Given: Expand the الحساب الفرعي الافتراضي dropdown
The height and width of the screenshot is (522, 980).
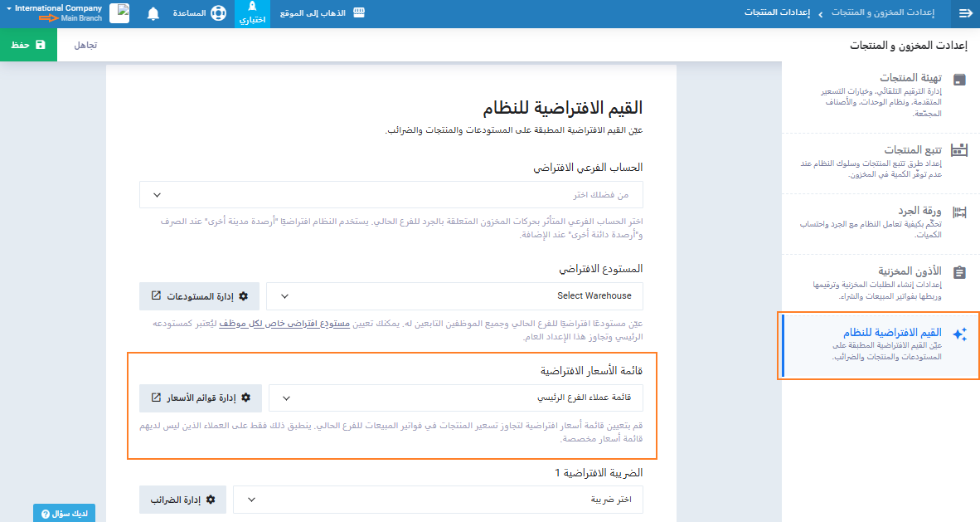Looking at the screenshot, I should 391,195.
